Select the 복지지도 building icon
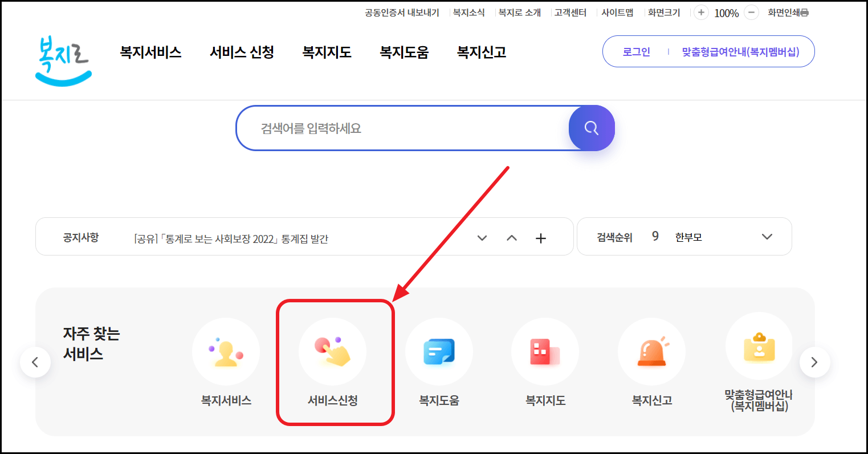868x454 pixels. [545, 351]
